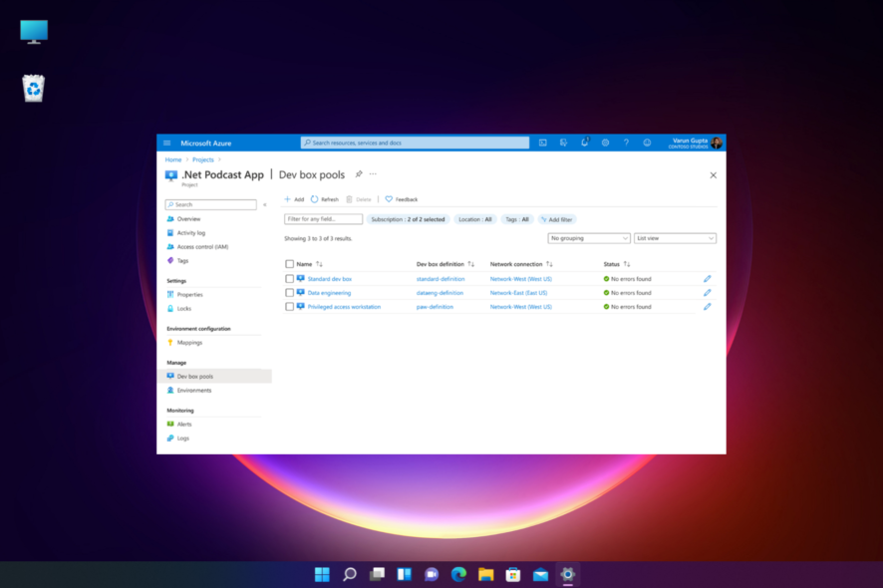
Task: Click the left menu Search field
Action: 210,204
